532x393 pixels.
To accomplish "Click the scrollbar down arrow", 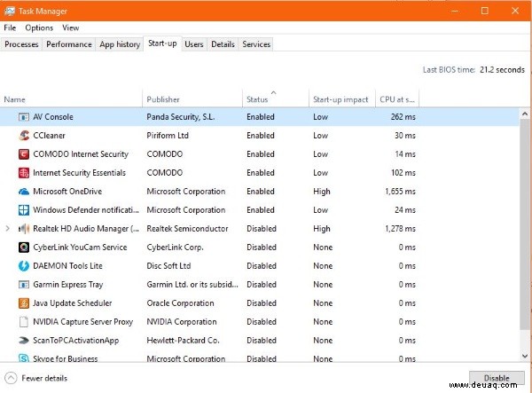I will (525, 356).
